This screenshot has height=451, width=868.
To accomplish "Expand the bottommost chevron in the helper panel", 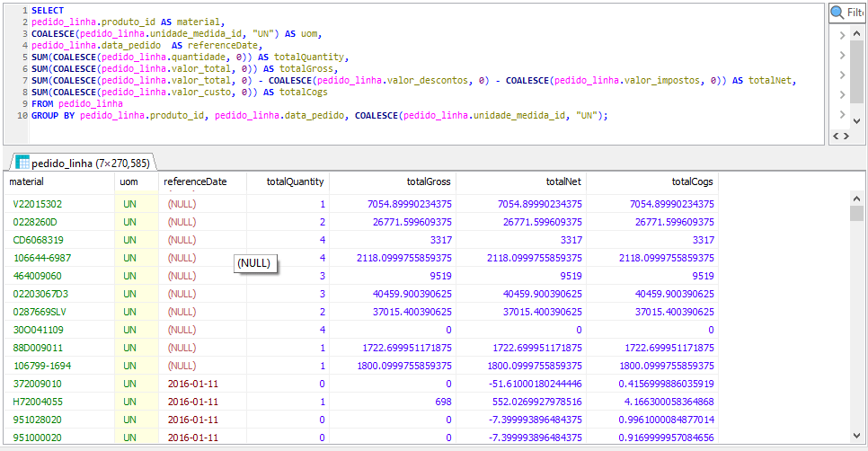I will (x=842, y=115).
